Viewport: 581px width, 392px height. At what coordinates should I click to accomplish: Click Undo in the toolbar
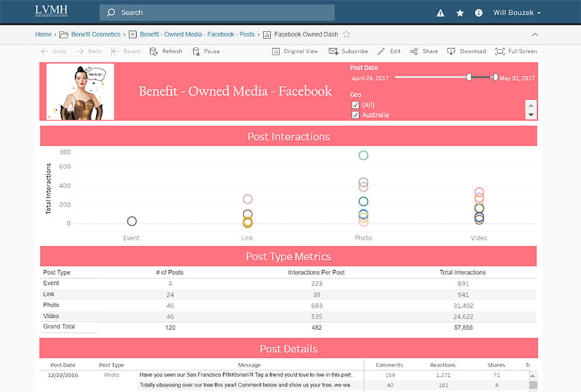pyautogui.click(x=54, y=51)
